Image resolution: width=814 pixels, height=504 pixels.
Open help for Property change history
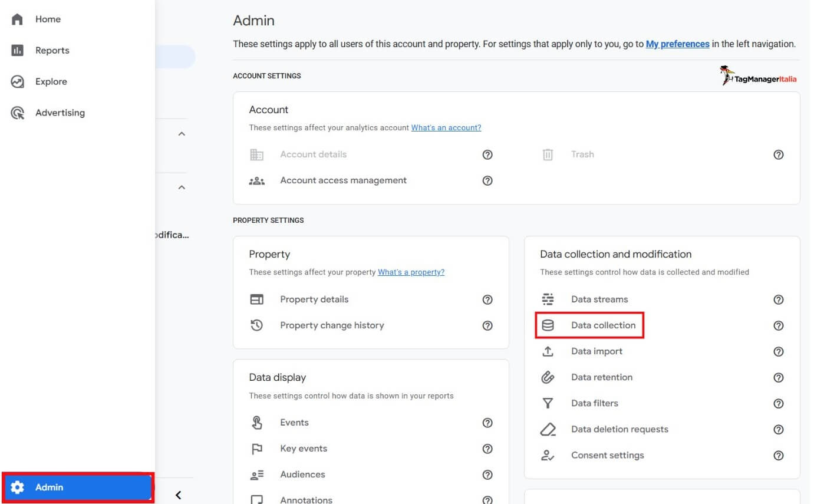(x=487, y=325)
